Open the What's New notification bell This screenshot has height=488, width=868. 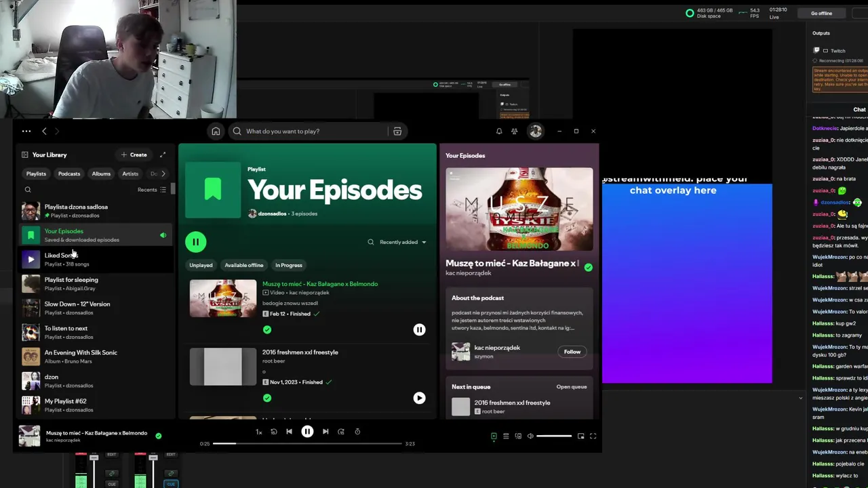point(499,131)
